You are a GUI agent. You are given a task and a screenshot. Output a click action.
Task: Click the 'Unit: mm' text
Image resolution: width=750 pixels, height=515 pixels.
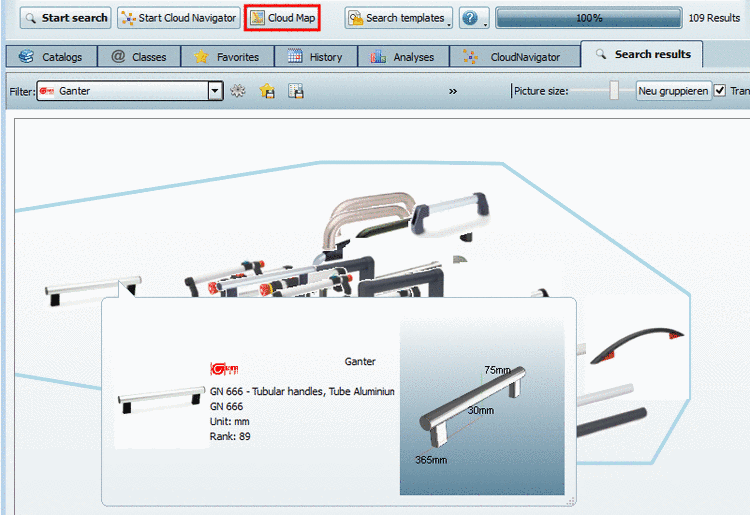tap(230, 421)
